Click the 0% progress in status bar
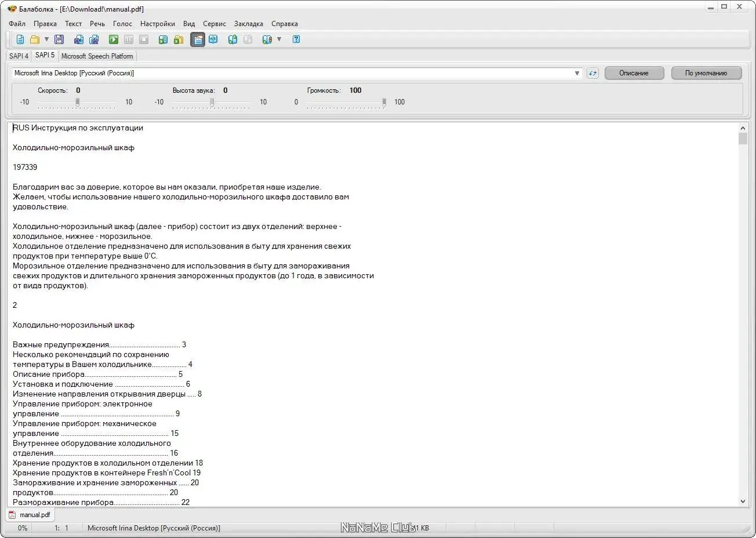The height and width of the screenshot is (538, 756). 23,528
